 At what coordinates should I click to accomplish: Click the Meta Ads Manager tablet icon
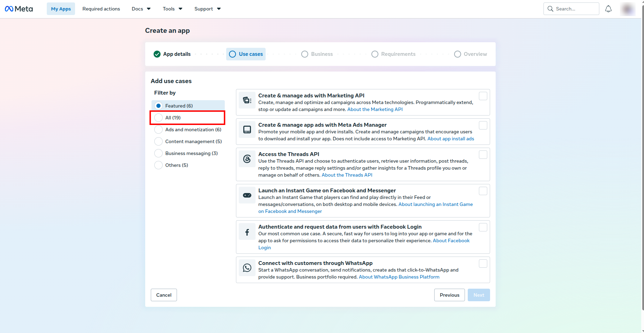[x=247, y=129]
